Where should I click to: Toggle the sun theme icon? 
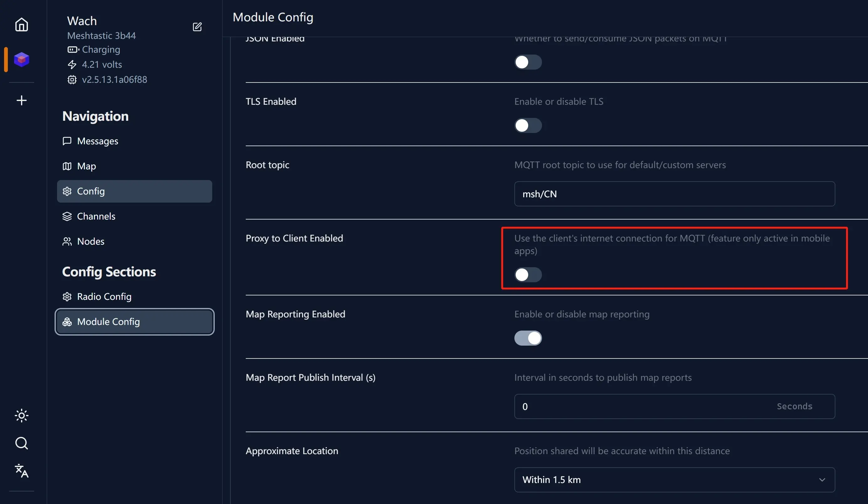[21, 416]
